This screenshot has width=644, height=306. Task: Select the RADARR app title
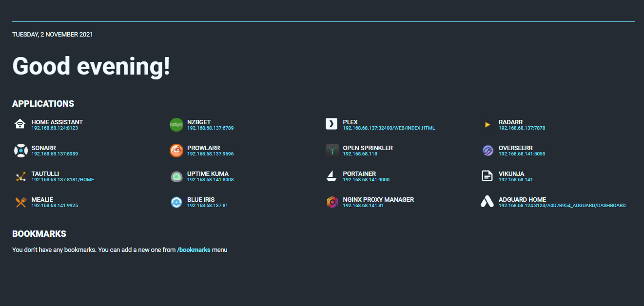pos(510,122)
